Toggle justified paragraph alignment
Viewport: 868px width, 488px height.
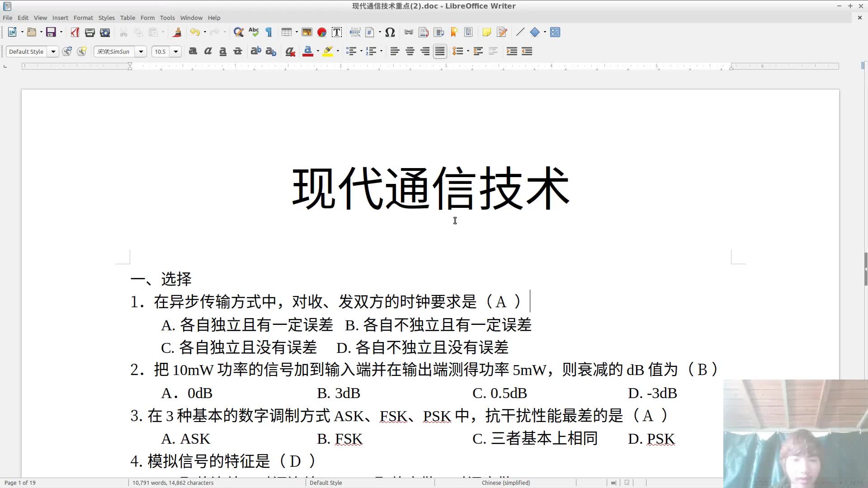(x=439, y=51)
